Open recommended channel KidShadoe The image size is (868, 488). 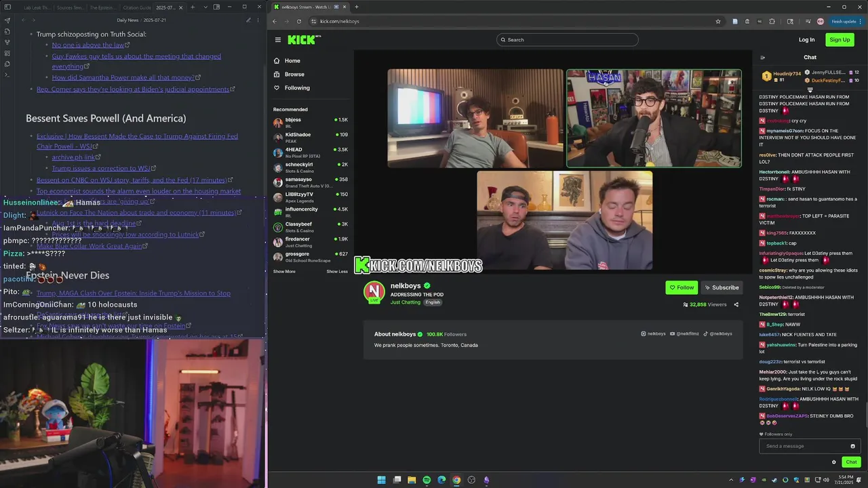(x=311, y=138)
